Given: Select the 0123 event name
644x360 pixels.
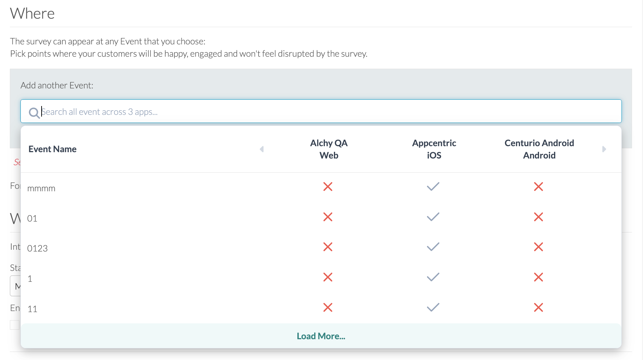Looking at the screenshot, I should (37, 249).
